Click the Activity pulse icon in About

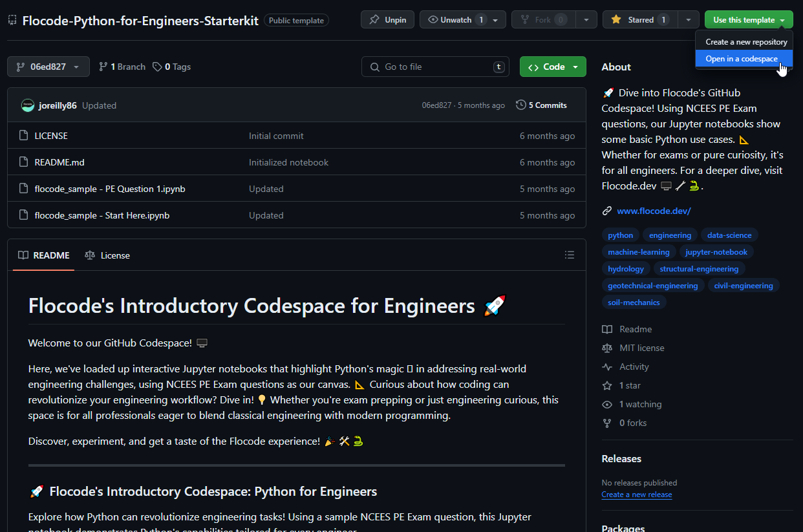coord(607,367)
